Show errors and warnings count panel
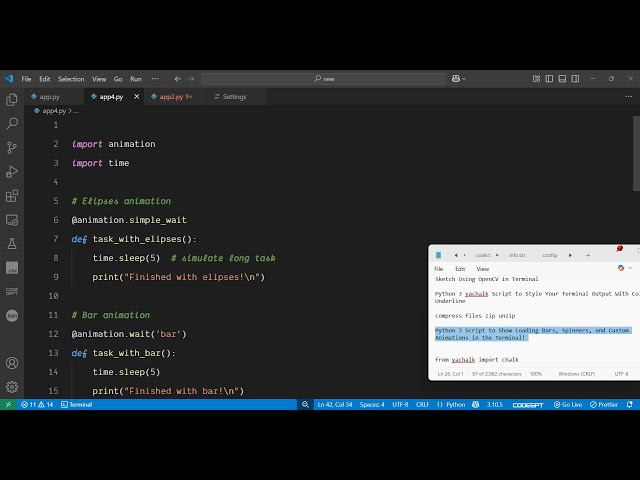The width and height of the screenshot is (640, 480). [x=37, y=404]
